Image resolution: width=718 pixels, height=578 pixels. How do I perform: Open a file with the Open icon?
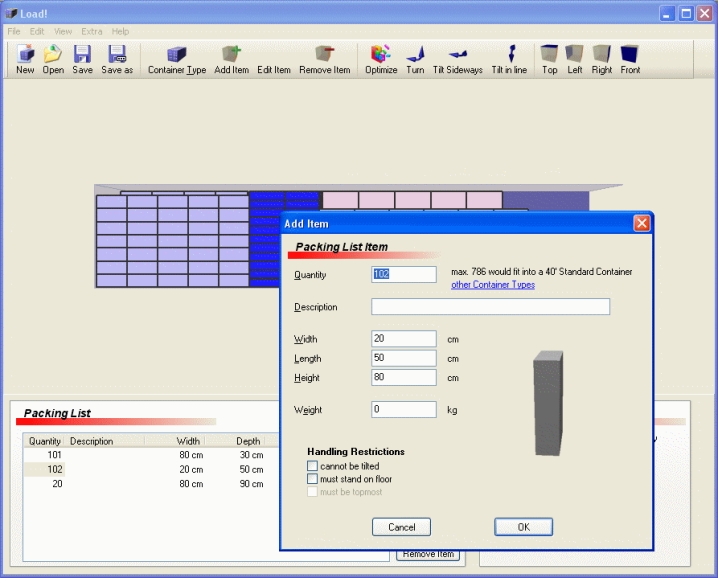53,59
